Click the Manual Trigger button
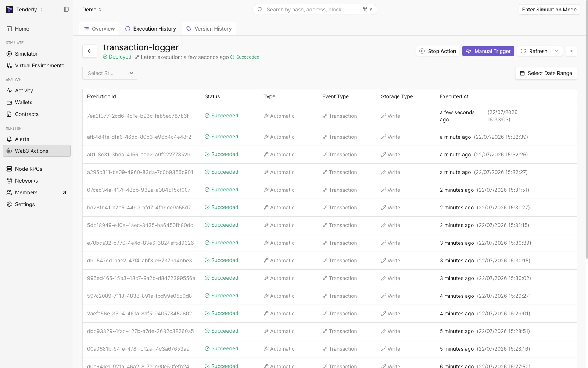 488,51
